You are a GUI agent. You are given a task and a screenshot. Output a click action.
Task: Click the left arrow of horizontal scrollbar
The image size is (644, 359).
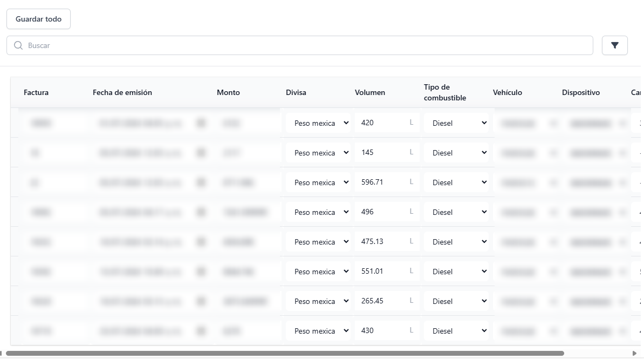(2, 354)
